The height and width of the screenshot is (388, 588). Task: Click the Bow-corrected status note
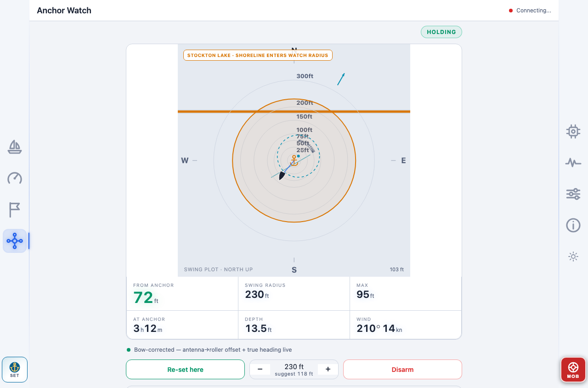click(209, 350)
